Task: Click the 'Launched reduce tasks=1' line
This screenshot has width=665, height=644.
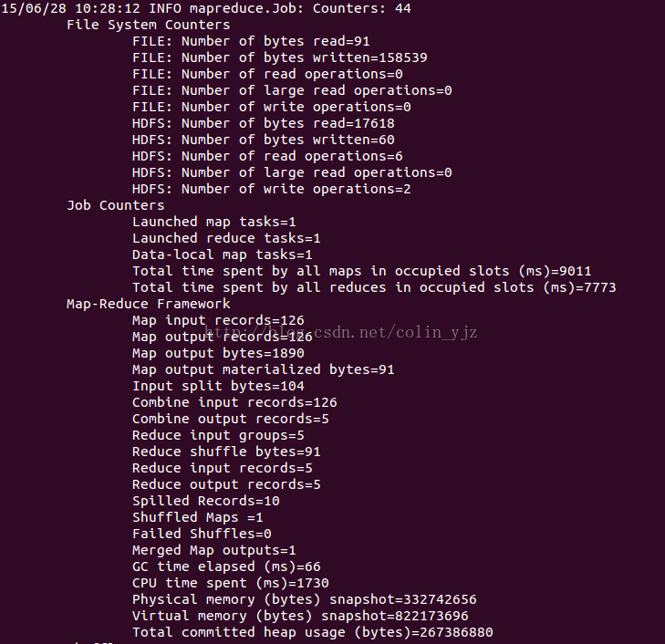Action: pos(226,238)
